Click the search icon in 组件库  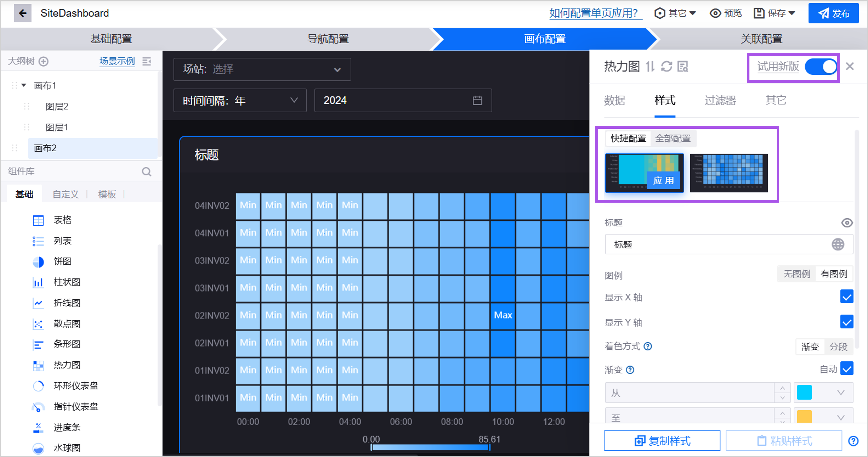pos(146,171)
